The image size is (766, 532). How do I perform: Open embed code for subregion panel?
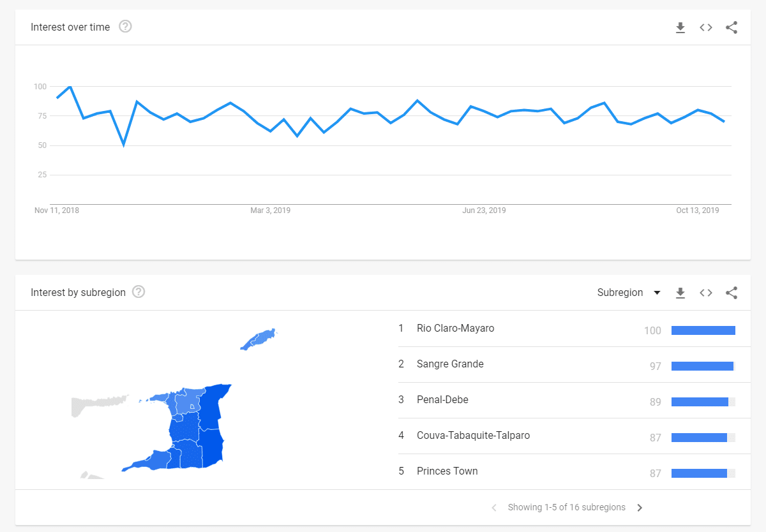[x=706, y=293]
